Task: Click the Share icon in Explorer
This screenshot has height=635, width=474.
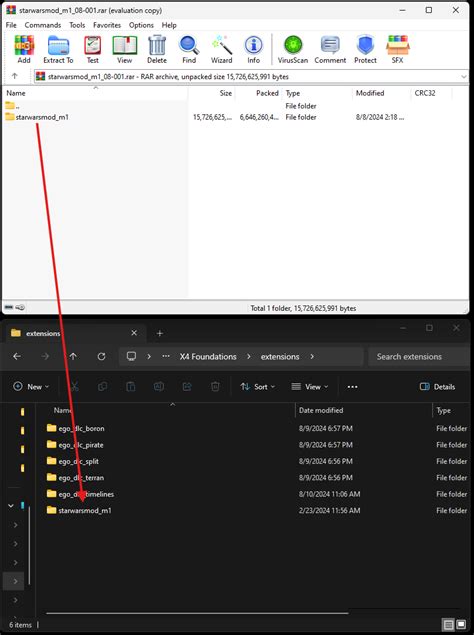Action: coord(187,387)
